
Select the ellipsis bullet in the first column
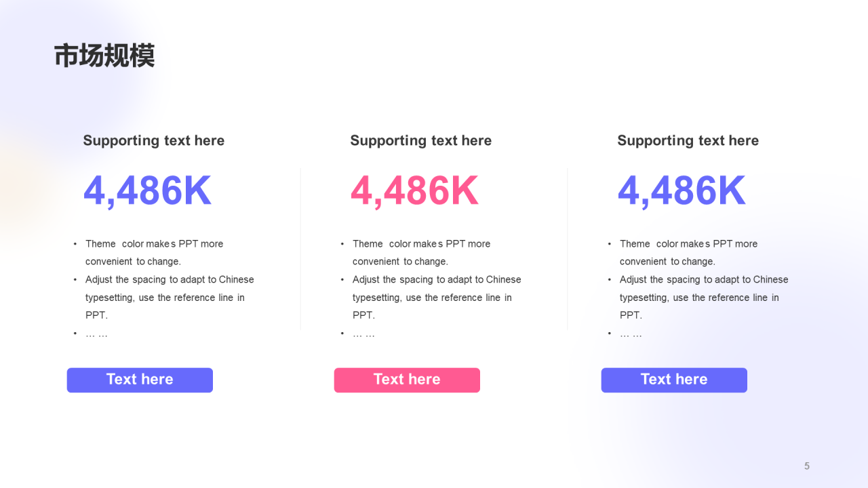click(96, 334)
